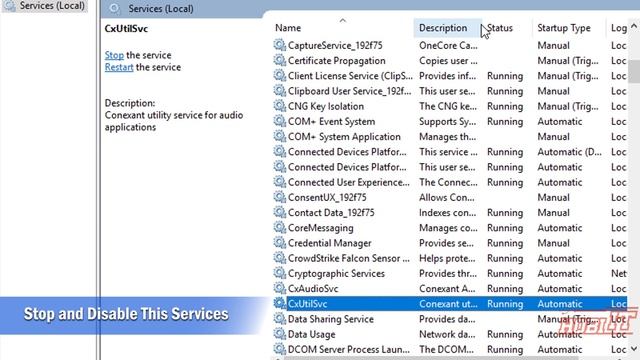This screenshot has width=640, height=360.
Task: Sort services by the Name column header
Action: pos(288,28)
